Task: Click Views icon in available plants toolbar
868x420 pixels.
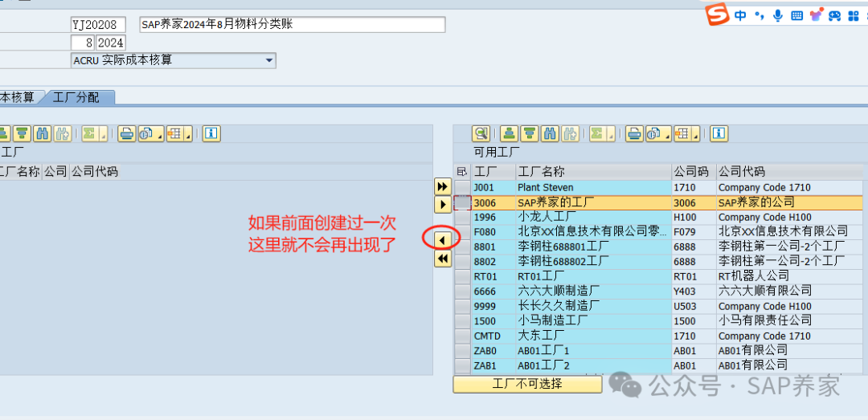Action: 655,133
